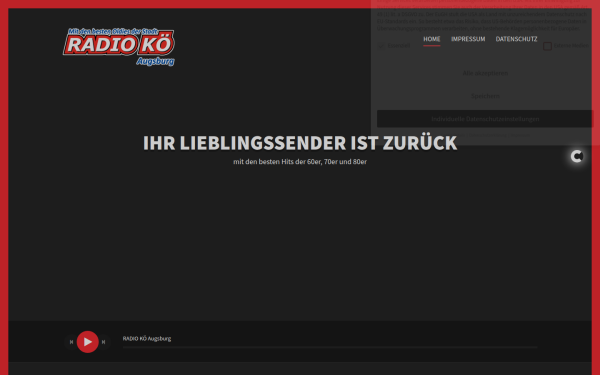600x375 pixels.
Task: Toggle the Essenziell cookie checkbox
Action: 381,46
